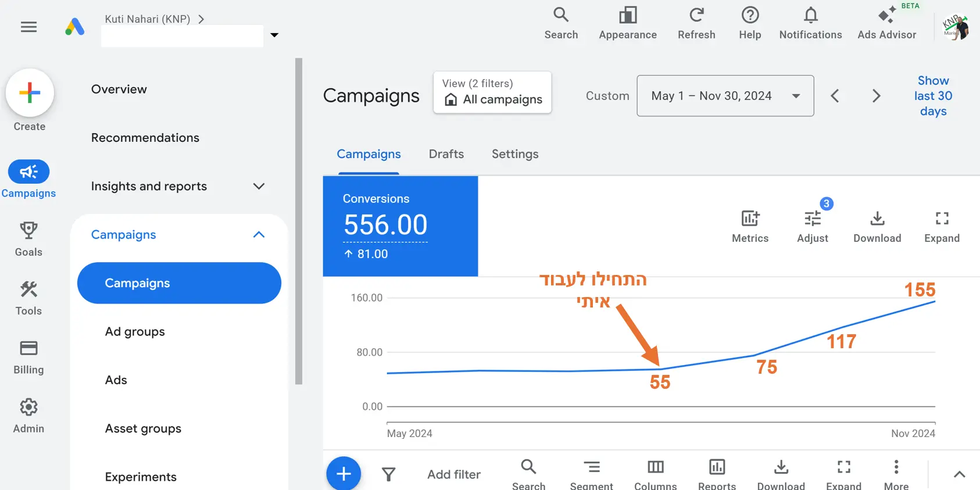Screen dimensions: 980x490
Task: Expand the chart to full view
Action: (x=942, y=226)
